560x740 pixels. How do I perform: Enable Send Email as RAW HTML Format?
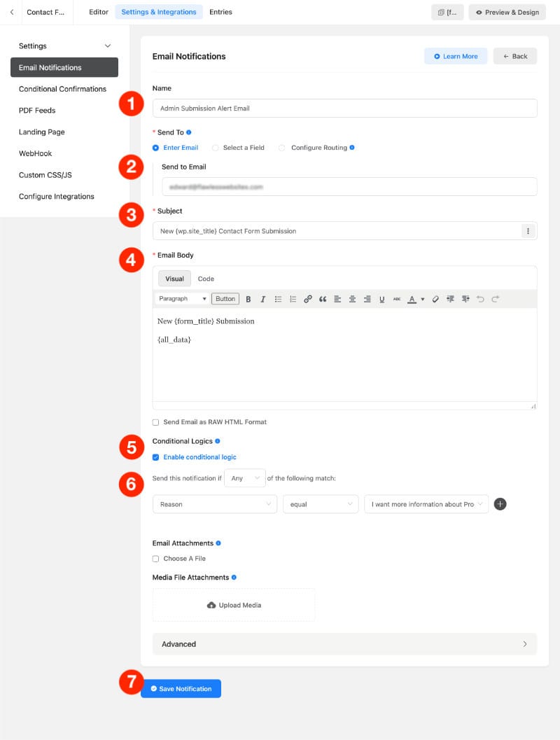point(155,422)
